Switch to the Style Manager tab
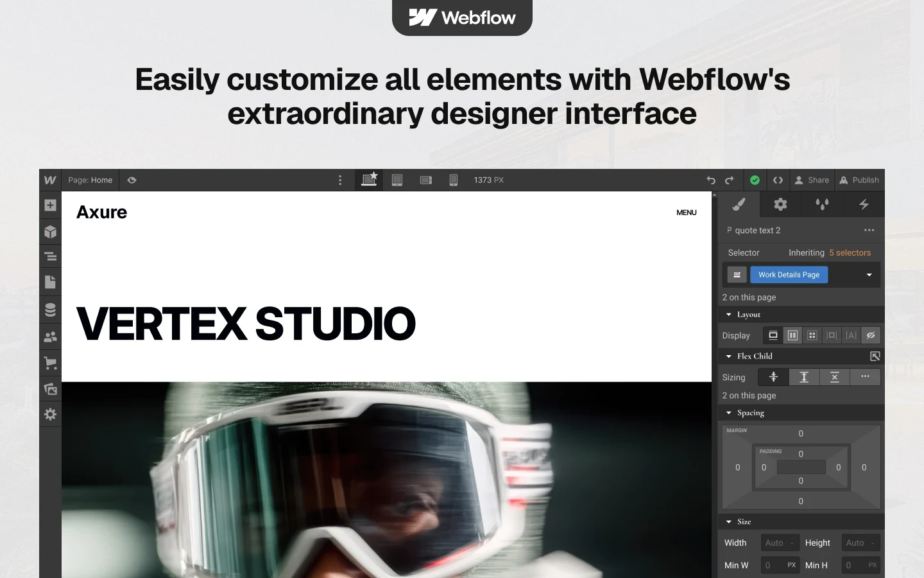This screenshot has height=578, width=924. click(822, 204)
